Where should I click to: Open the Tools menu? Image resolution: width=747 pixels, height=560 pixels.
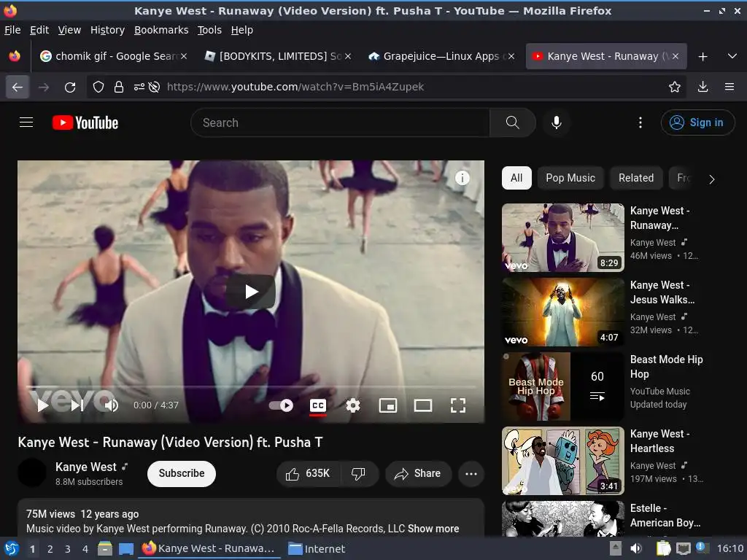pyautogui.click(x=209, y=30)
